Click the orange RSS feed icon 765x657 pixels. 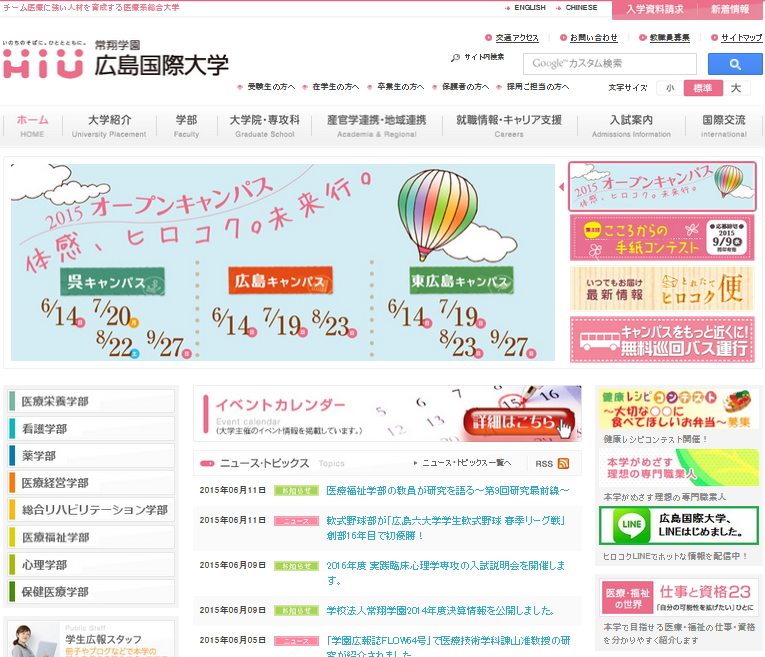563,464
